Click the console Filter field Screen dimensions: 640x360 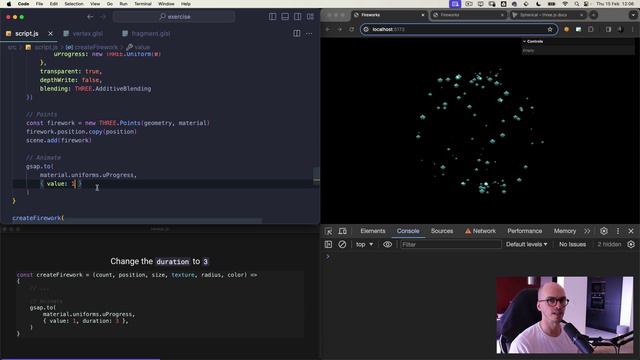[451, 244]
